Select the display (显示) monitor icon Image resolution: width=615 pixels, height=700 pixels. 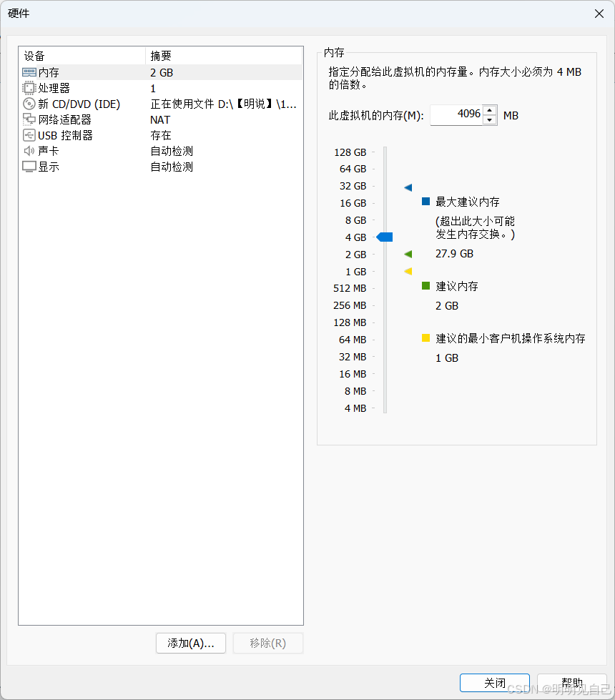[29, 167]
